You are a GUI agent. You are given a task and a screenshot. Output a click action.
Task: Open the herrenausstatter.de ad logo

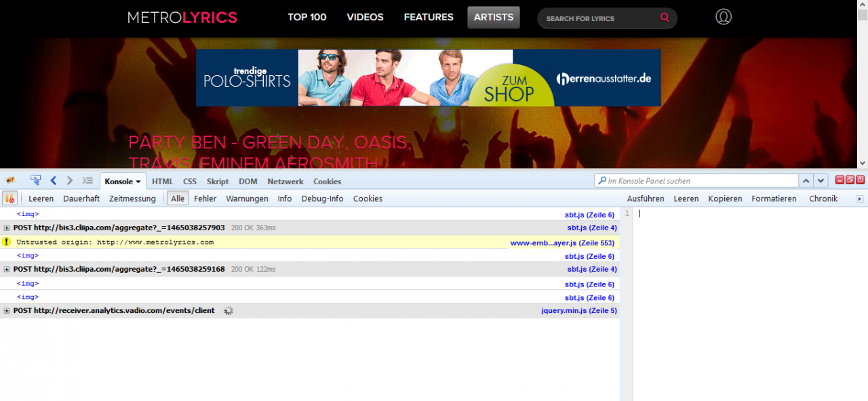tap(604, 79)
